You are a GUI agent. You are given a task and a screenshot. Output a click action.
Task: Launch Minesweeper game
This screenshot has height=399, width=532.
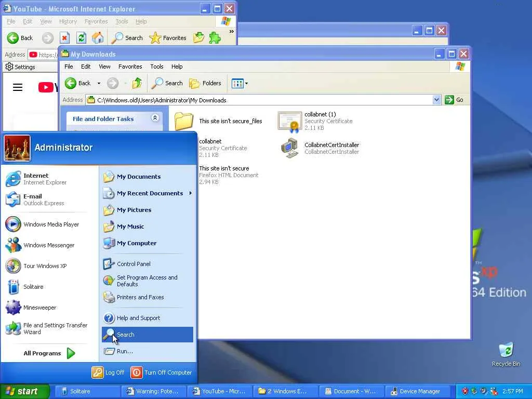(31, 308)
